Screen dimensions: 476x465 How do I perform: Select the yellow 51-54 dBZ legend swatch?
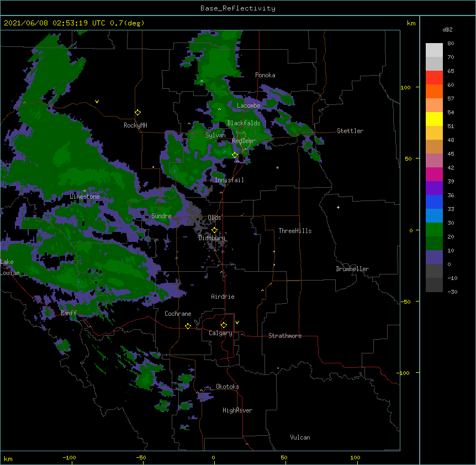(434, 119)
